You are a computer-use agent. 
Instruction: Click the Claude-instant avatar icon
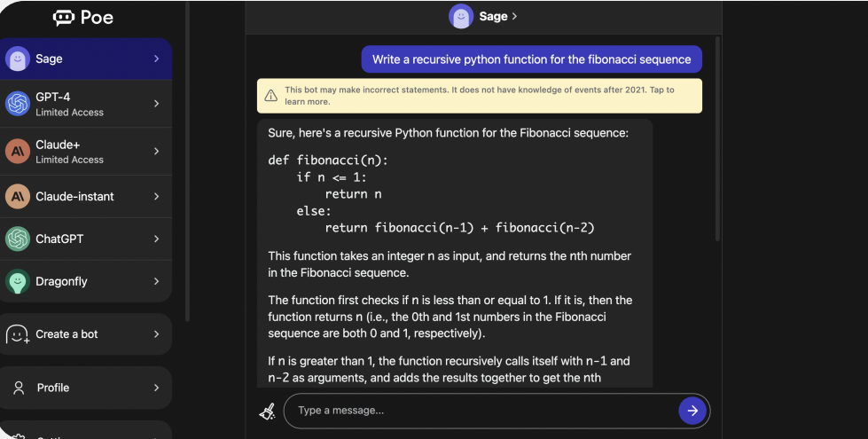pyautogui.click(x=18, y=197)
